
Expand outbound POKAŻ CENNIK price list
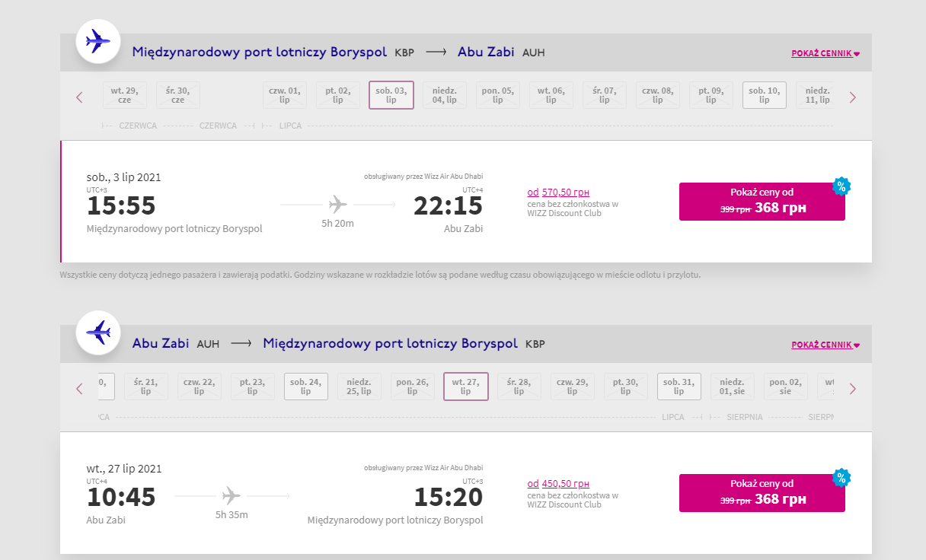pos(825,53)
